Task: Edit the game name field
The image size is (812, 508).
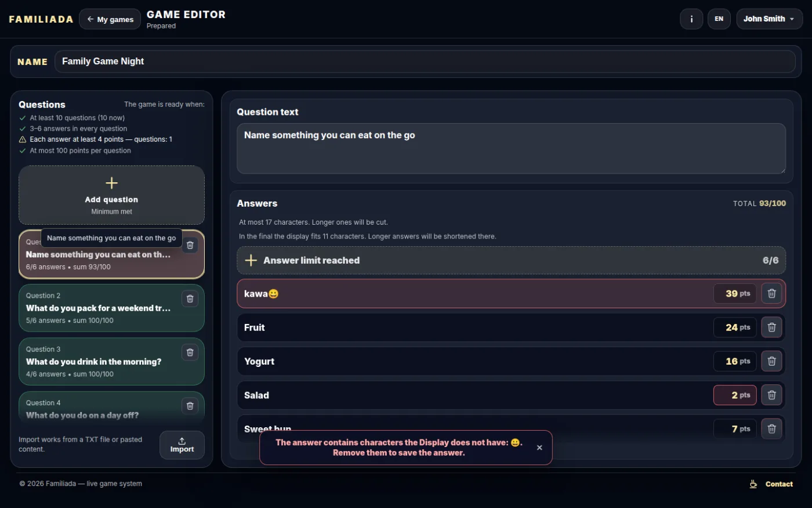Action: click(425, 62)
